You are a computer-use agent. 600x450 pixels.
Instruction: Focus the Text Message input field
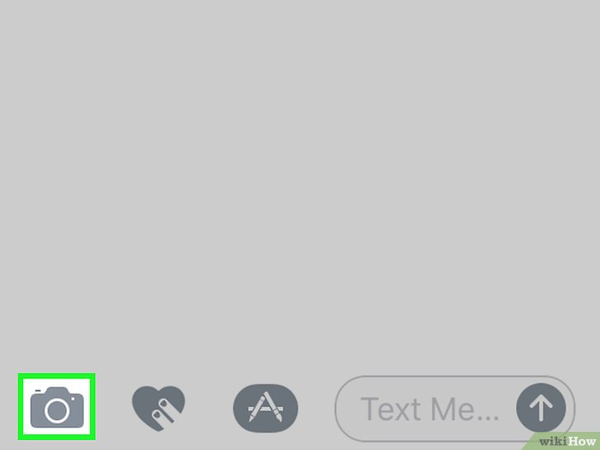[455, 408]
